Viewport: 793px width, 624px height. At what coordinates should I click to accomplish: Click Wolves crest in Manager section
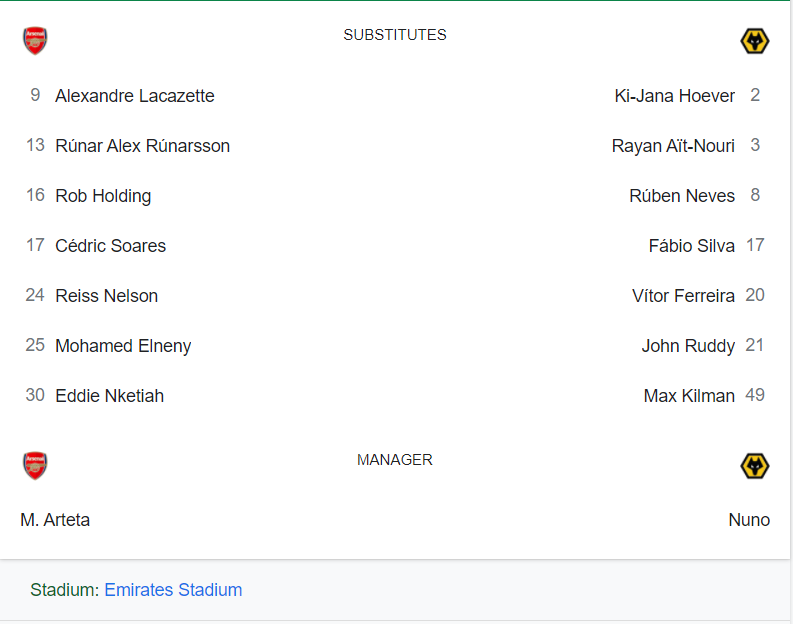[754, 466]
